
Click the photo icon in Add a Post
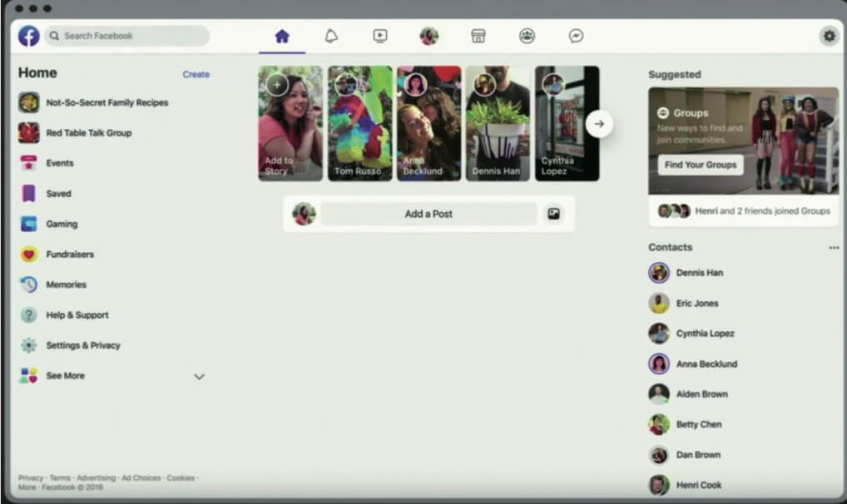pos(553,214)
